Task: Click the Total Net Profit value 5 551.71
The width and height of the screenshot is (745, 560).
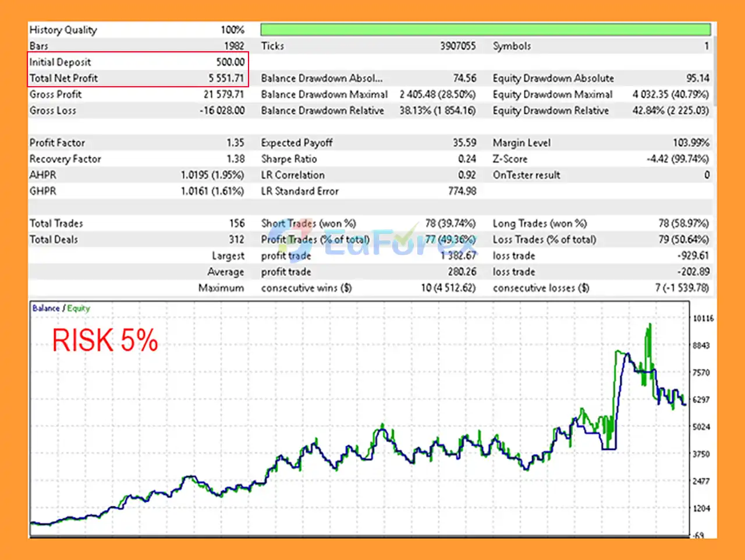Action: 226,78
